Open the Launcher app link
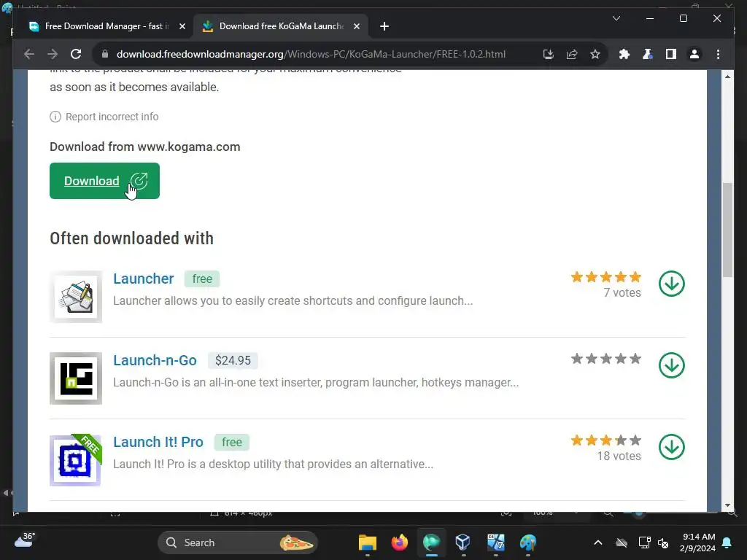The width and height of the screenshot is (747, 560). click(x=144, y=279)
